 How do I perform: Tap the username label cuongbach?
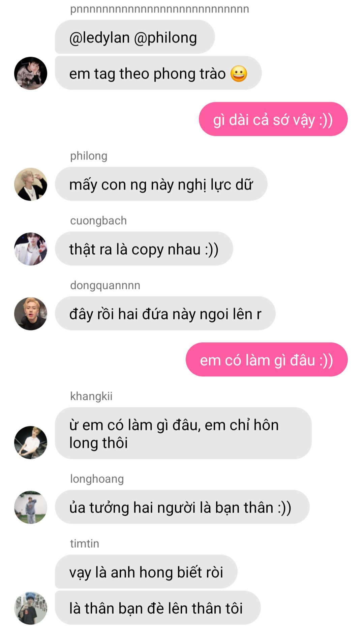click(98, 221)
